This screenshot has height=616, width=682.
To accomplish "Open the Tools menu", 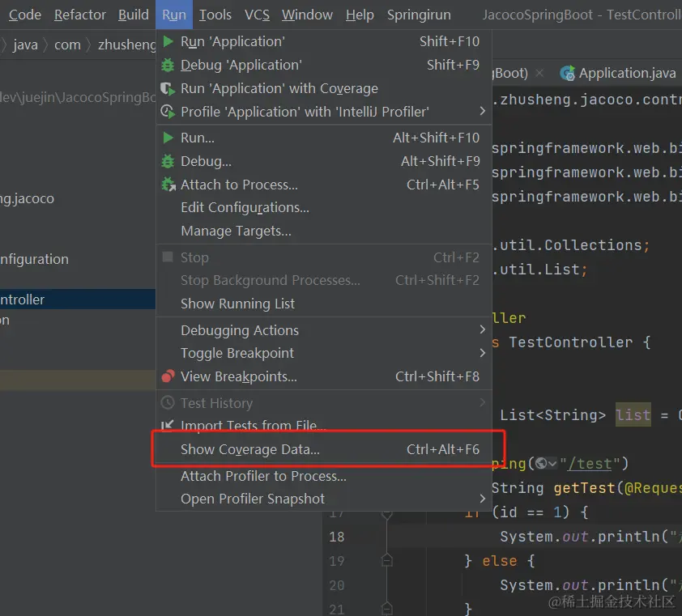I will 215,15.
